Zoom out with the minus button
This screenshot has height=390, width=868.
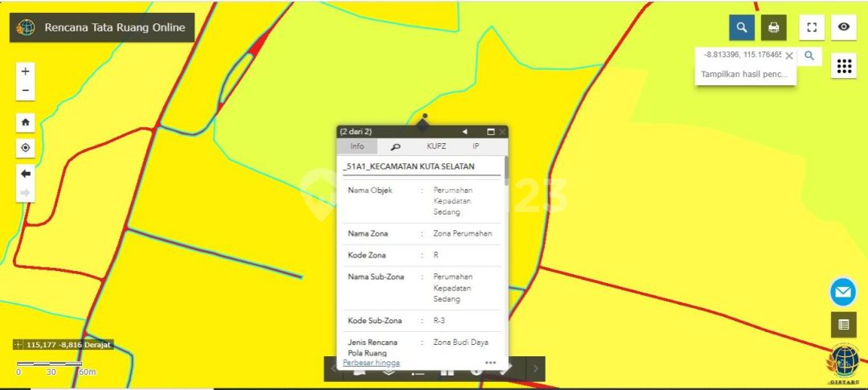coord(26,91)
